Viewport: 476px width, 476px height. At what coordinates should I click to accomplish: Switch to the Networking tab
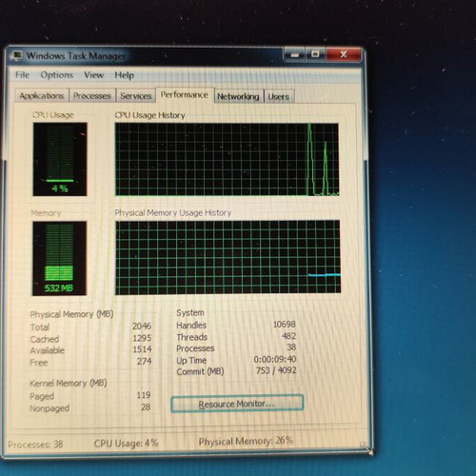click(x=238, y=96)
